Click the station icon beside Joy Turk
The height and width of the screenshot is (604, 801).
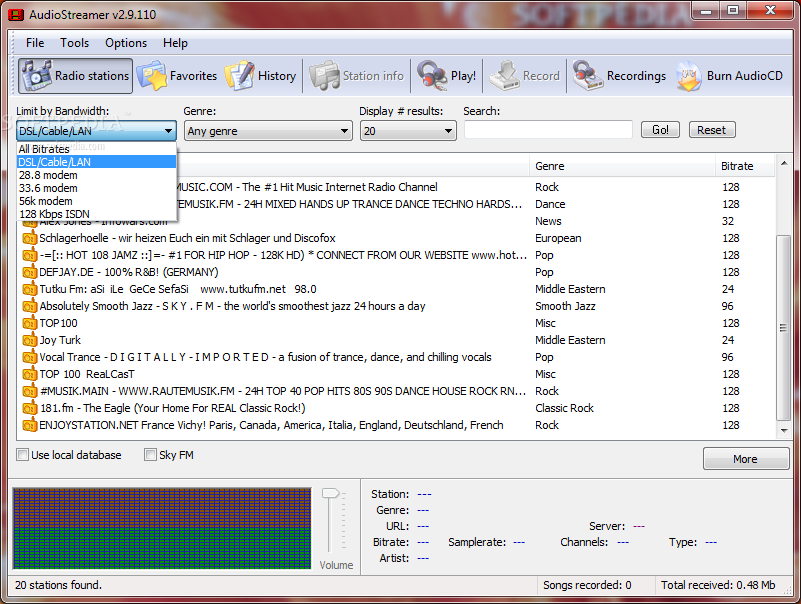click(x=30, y=340)
